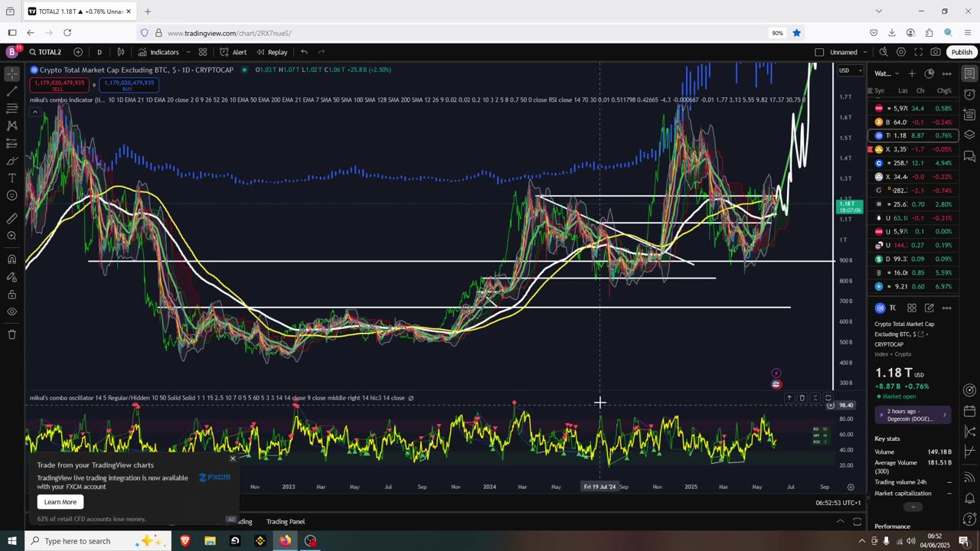
Task: Open the Indicators dialog
Action: [x=158, y=52]
